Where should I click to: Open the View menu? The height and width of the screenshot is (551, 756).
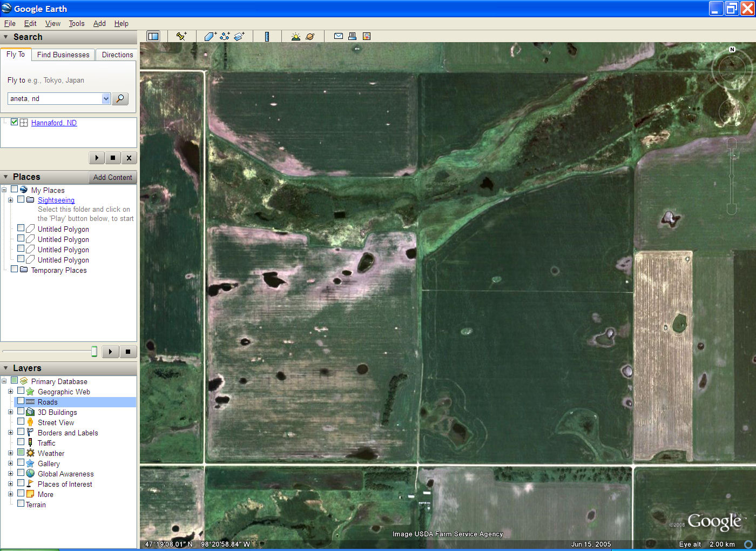pyautogui.click(x=53, y=23)
